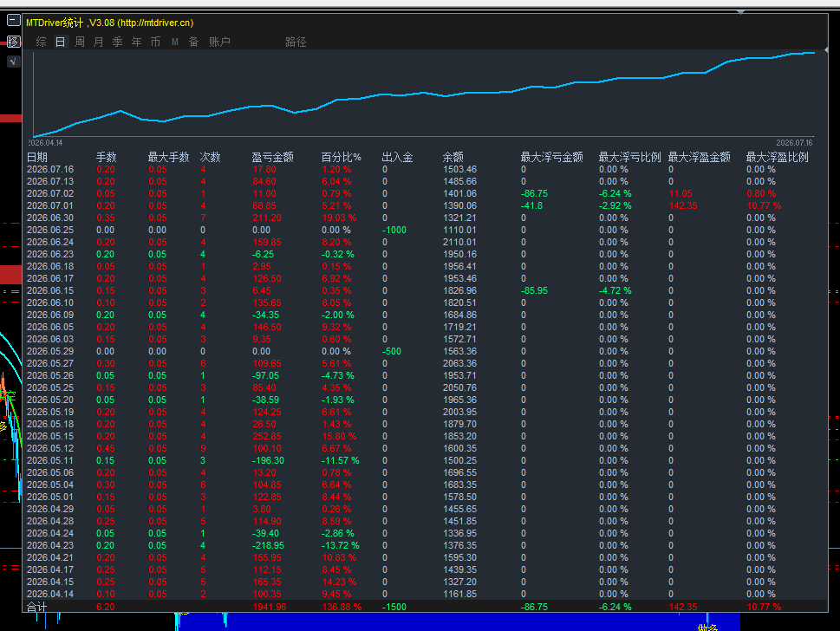Toggle the √ checkmark button
This screenshot has width=840, height=631.
pyautogui.click(x=13, y=62)
